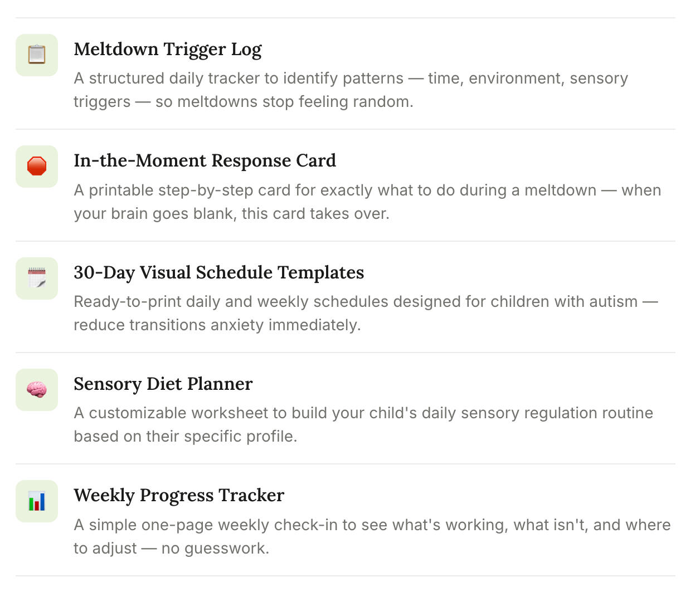
Task: Click the spiral calendar icon
Action: [x=37, y=278]
